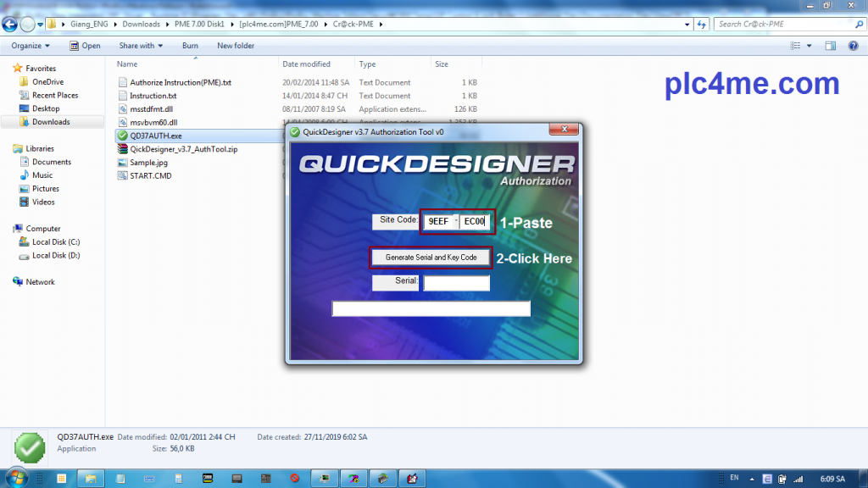868x488 pixels.
Task: Open Windows Explorer from the taskbar
Action: coord(90,479)
